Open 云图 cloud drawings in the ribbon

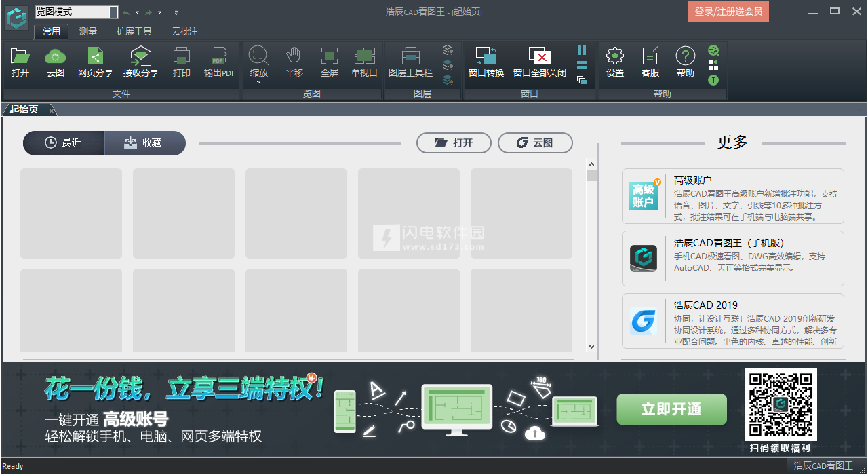[56, 62]
